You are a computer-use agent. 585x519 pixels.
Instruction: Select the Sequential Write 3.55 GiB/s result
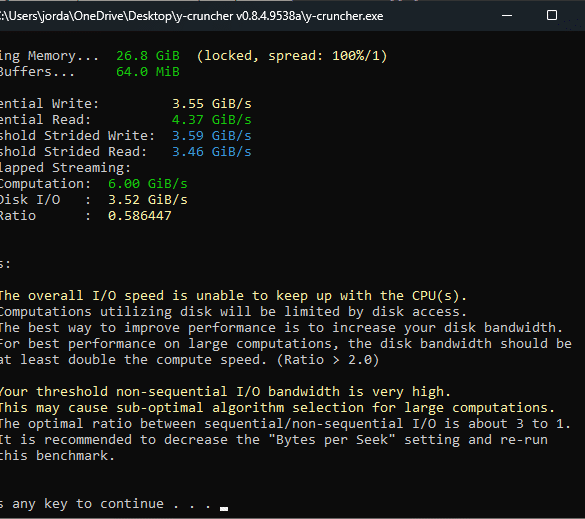(212, 104)
